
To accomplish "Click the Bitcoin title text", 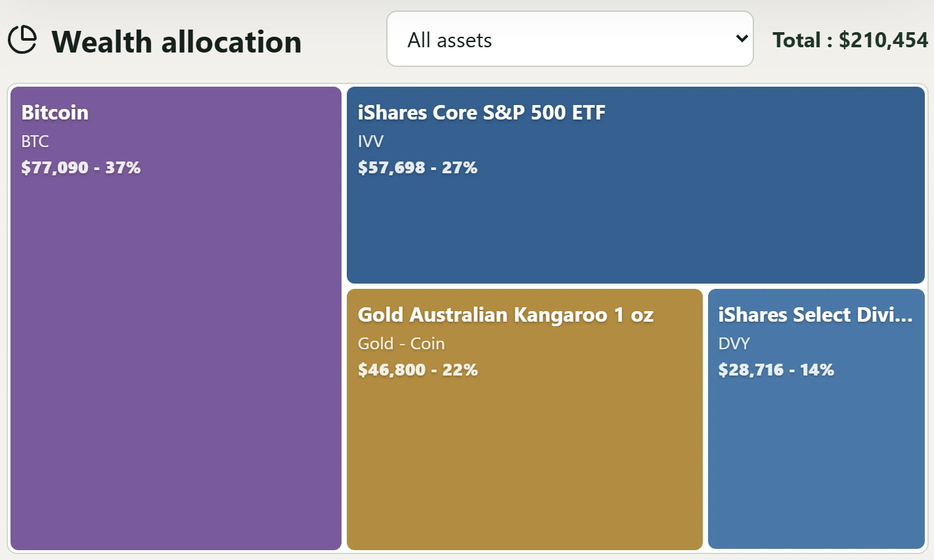I will [x=55, y=112].
